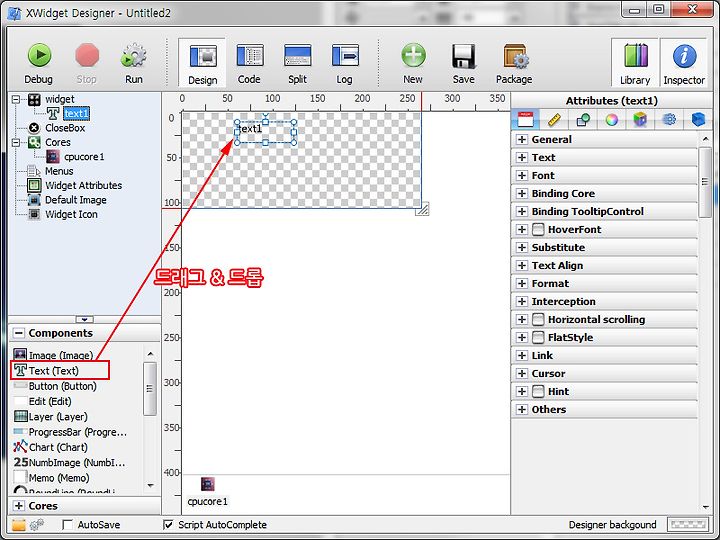Click the red Stop button

87,63
